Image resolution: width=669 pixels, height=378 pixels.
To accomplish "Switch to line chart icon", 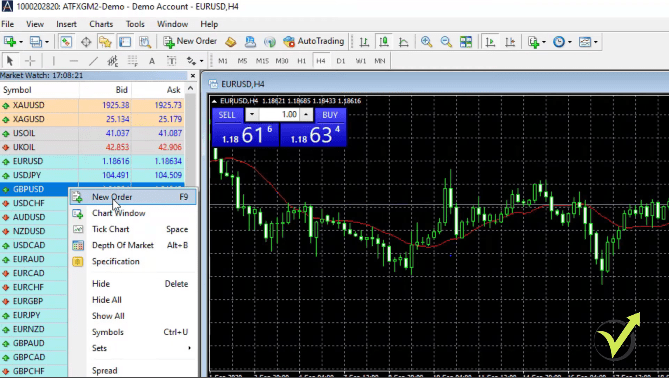I will [404, 41].
